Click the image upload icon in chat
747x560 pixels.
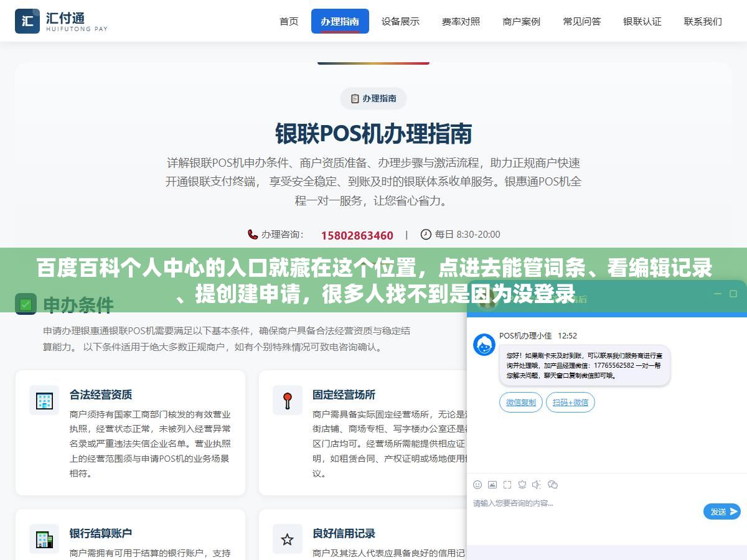click(x=492, y=485)
